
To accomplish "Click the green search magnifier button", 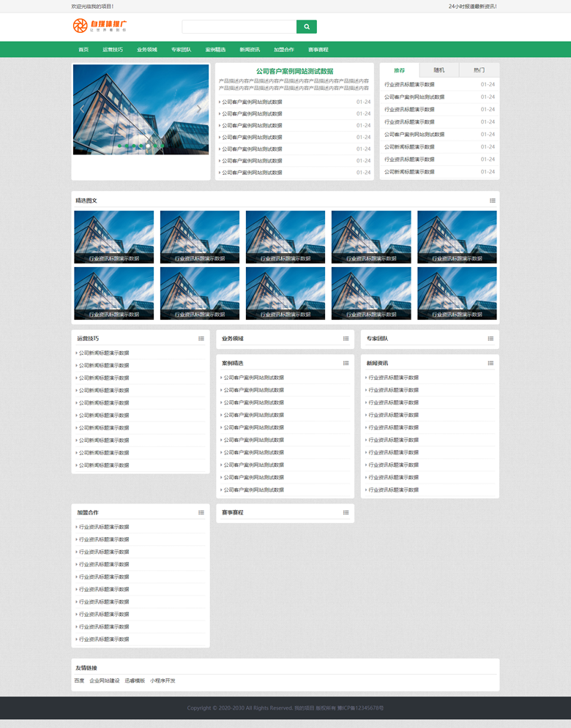I will (x=306, y=27).
